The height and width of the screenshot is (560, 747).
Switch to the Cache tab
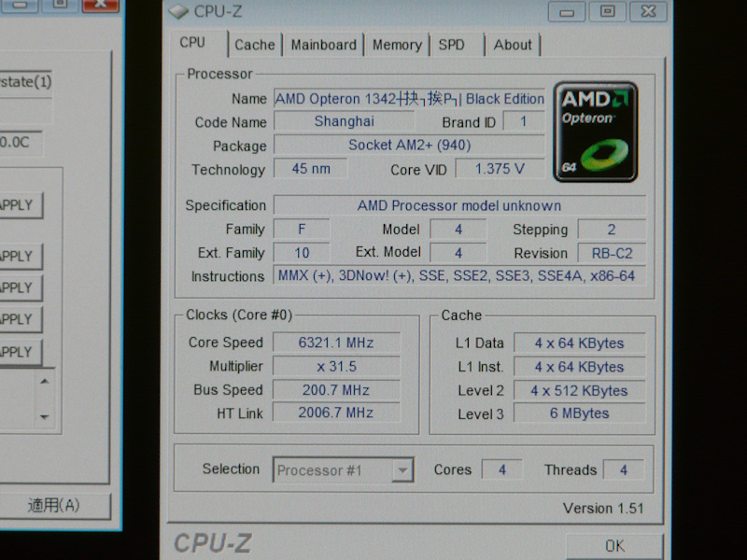(254, 45)
